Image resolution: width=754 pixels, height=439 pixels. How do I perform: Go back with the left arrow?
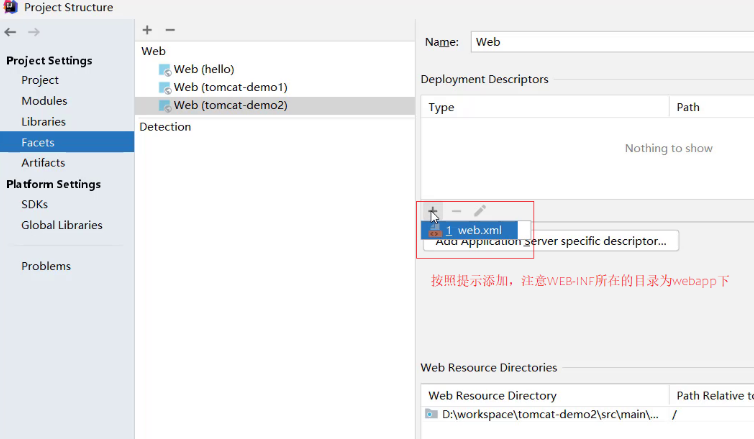point(10,32)
